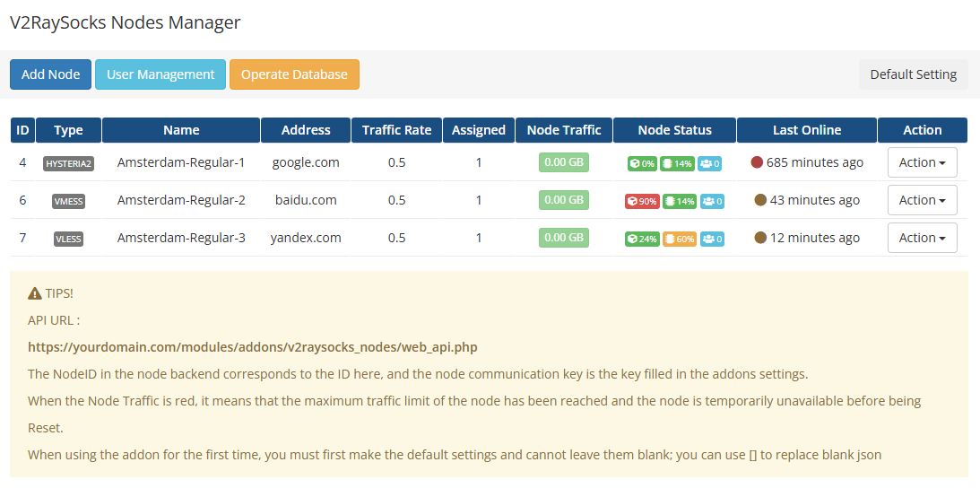Click the Node Status column header
This screenshot has width=980, height=497.
pyautogui.click(x=674, y=130)
